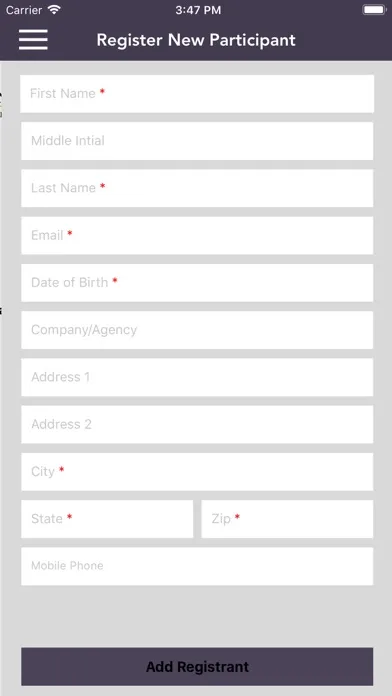Screen dimensions: 392x696
Task: Tap the battery indicator icon
Action: [x=374, y=10]
